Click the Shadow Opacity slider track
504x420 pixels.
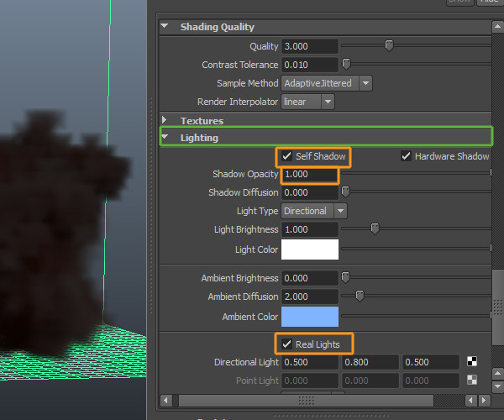coord(416,173)
